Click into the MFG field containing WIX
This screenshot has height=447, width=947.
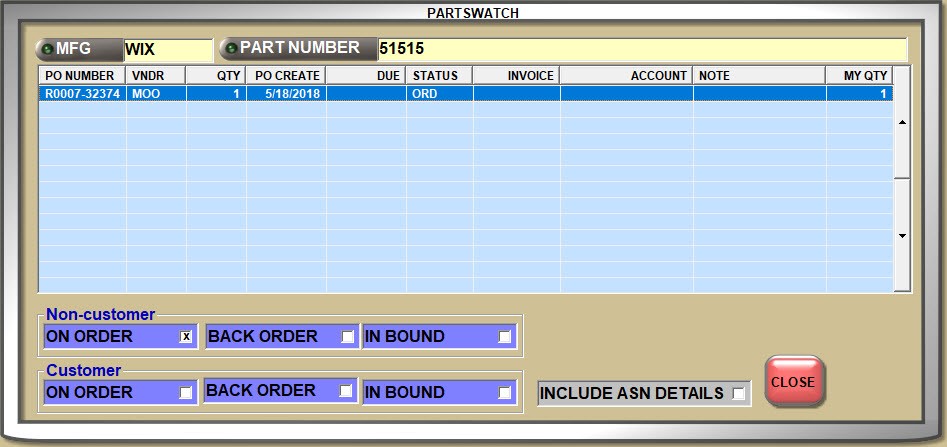coord(167,50)
